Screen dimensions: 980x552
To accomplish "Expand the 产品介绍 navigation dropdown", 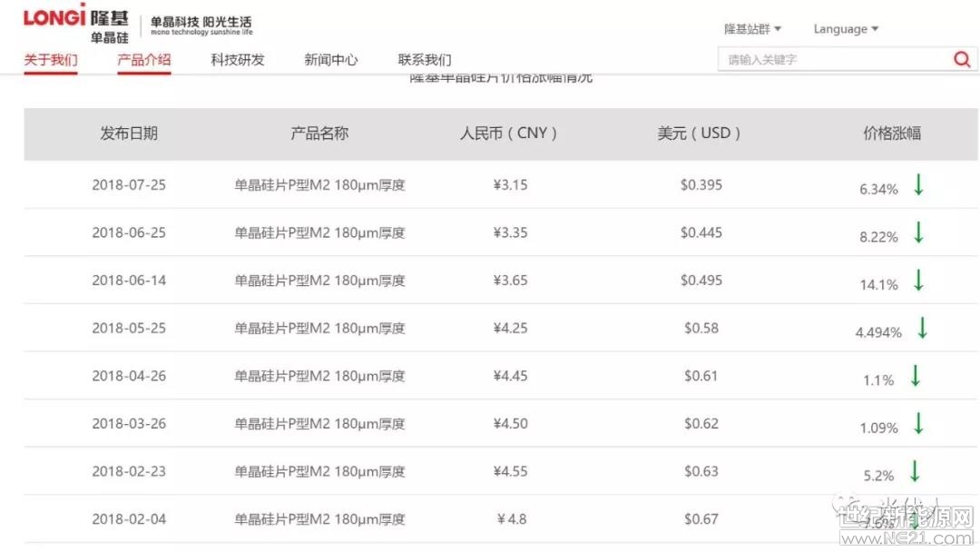I will (x=144, y=59).
